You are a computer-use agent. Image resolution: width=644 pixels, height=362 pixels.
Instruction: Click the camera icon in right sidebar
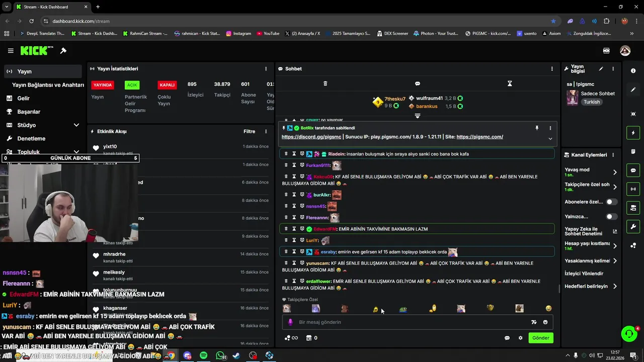[633, 114]
